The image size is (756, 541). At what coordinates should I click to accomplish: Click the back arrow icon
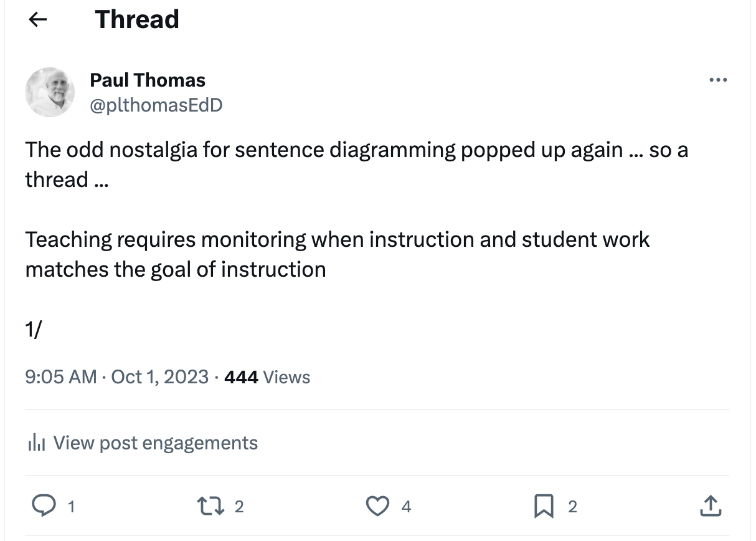[x=38, y=20]
